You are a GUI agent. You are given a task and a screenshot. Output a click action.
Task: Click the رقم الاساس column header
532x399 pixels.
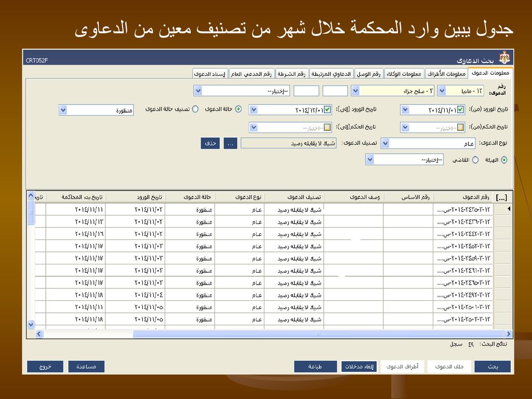click(x=408, y=197)
